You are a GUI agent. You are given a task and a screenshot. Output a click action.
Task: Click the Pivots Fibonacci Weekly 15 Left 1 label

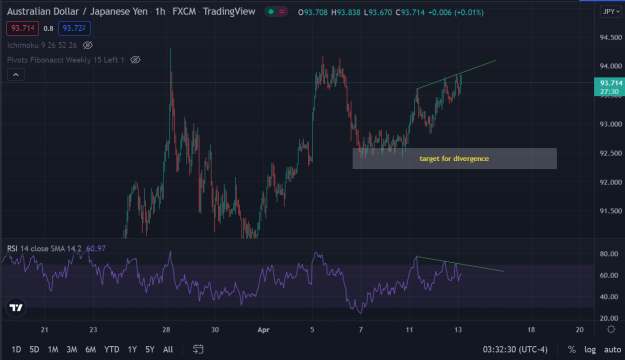click(x=65, y=60)
